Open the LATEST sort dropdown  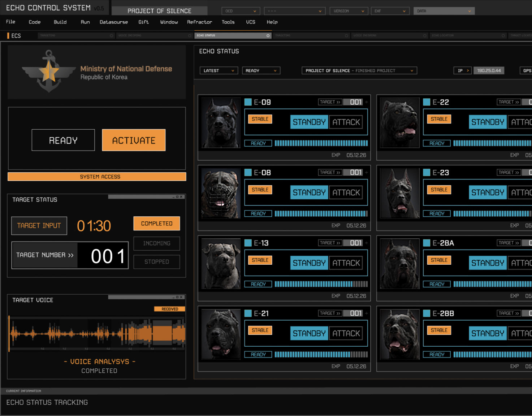click(219, 70)
